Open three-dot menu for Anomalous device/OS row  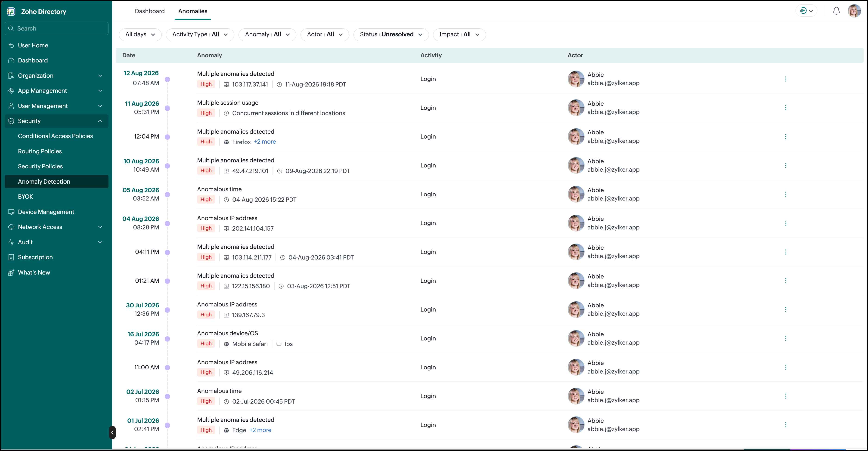(x=785, y=338)
